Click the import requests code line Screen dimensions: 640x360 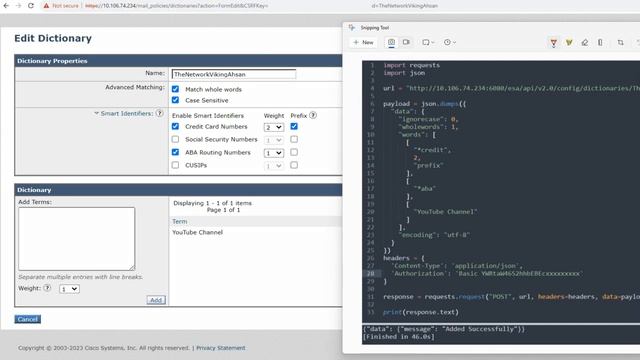[411, 65]
